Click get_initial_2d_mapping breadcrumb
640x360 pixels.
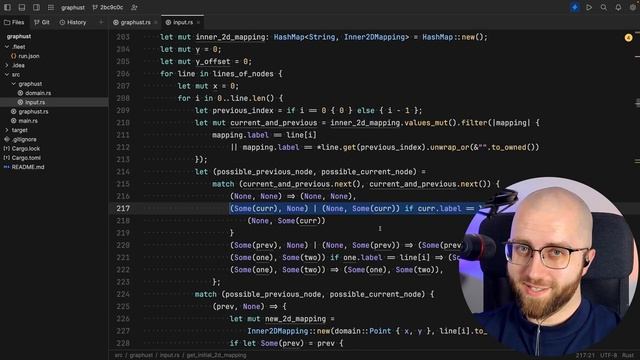[216, 355]
